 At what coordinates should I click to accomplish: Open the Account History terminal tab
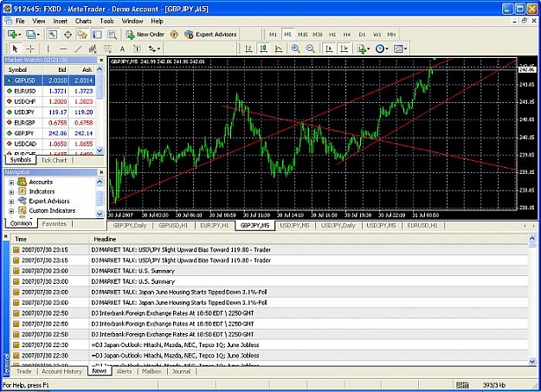[x=62, y=371]
